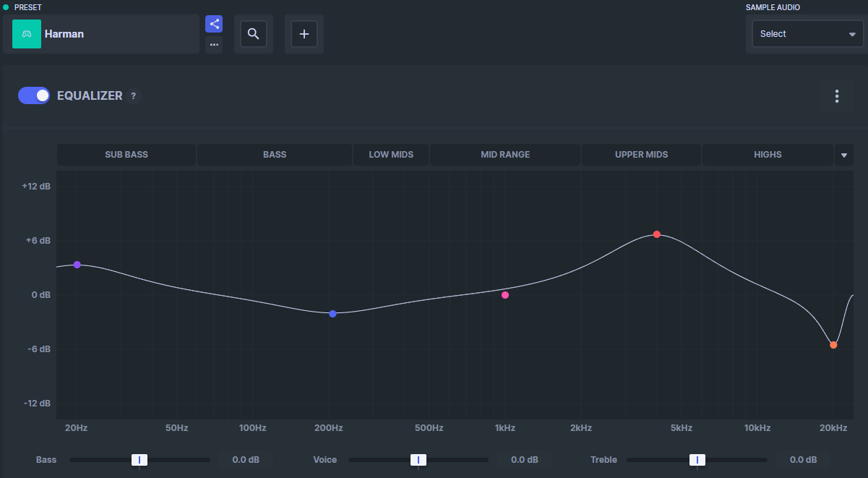
Task: Click the -12 dB axis label
Action: tap(37, 404)
